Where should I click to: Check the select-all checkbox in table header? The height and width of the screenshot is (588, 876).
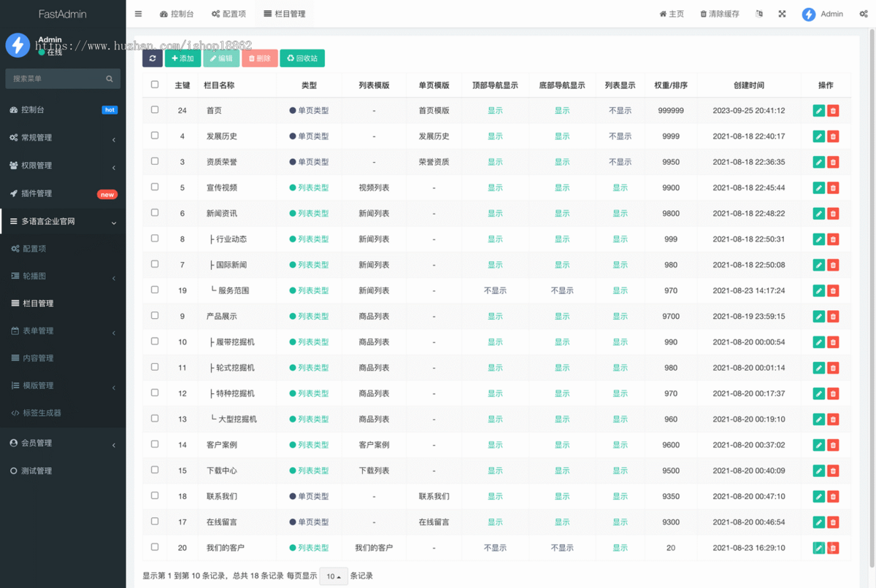pyautogui.click(x=154, y=85)
